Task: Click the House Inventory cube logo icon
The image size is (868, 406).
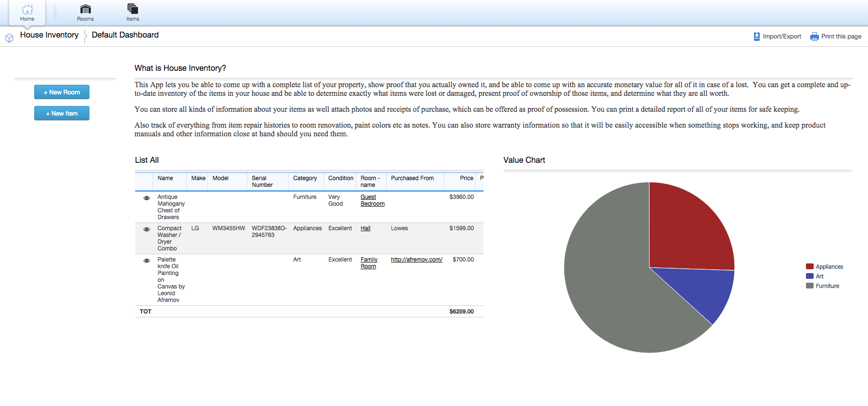Action: (9, 38)
